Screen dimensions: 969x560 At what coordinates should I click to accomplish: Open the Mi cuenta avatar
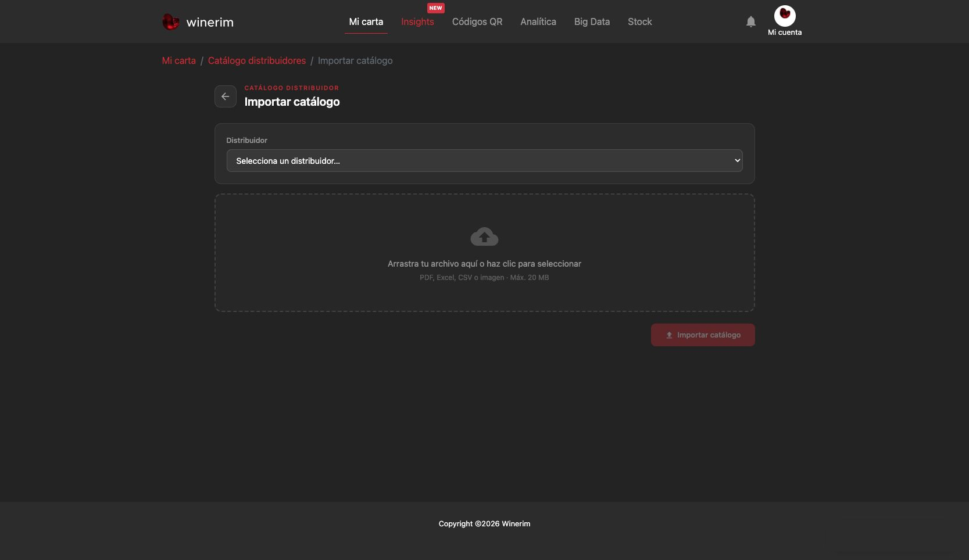pos(785,16)
